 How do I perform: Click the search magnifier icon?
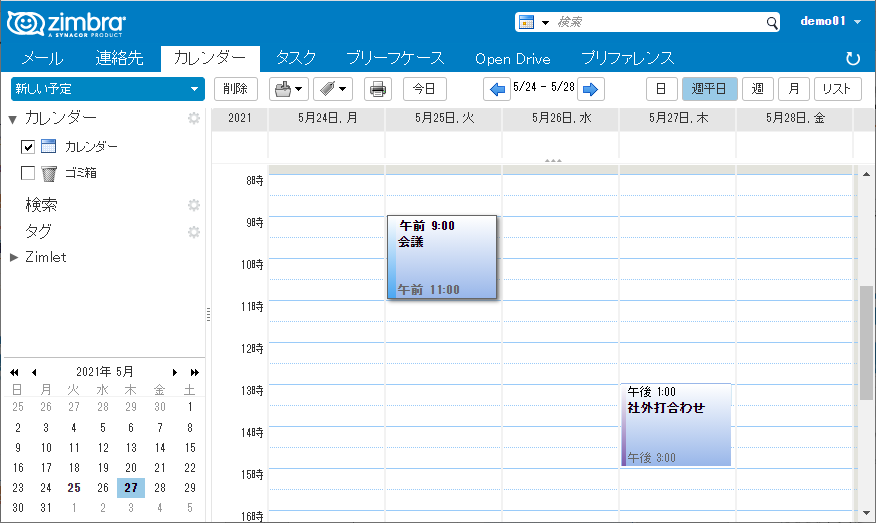[x=771, y=22]
